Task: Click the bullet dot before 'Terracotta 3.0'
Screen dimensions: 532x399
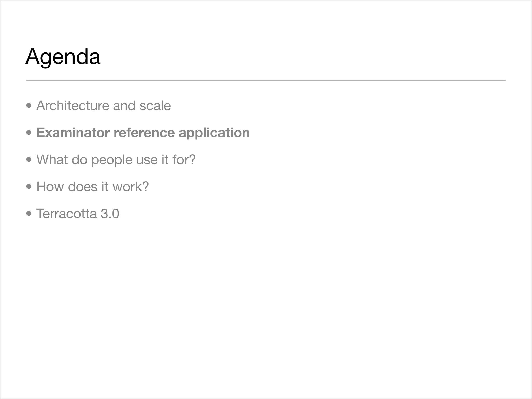Action: click(x=29, y=214)
